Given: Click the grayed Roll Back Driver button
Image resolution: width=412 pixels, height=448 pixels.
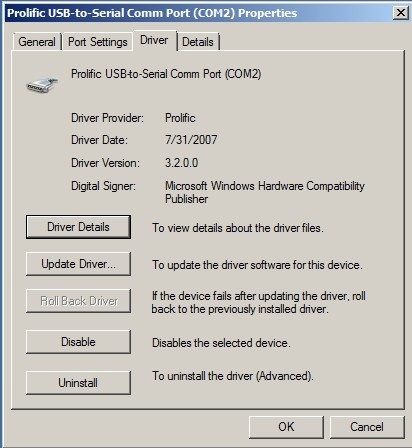Looking at the screenshot, I should click(x=78, y=301).
